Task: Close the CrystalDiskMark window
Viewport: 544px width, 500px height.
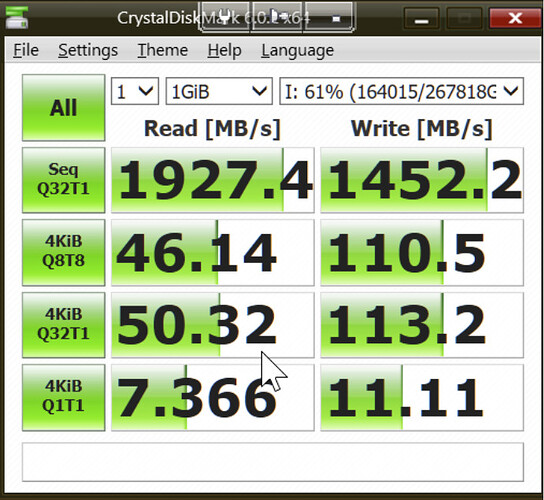Action: click(x=515, y=18)
